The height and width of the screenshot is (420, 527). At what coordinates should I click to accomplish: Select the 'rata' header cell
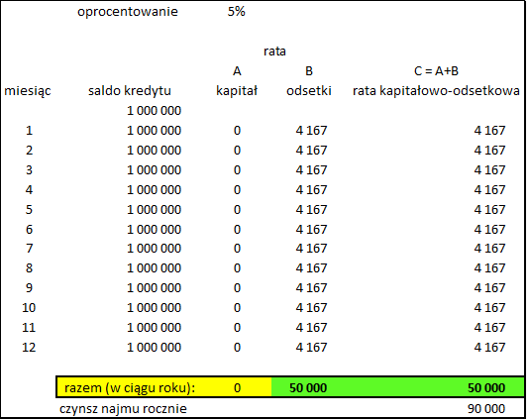pos(274,52)
